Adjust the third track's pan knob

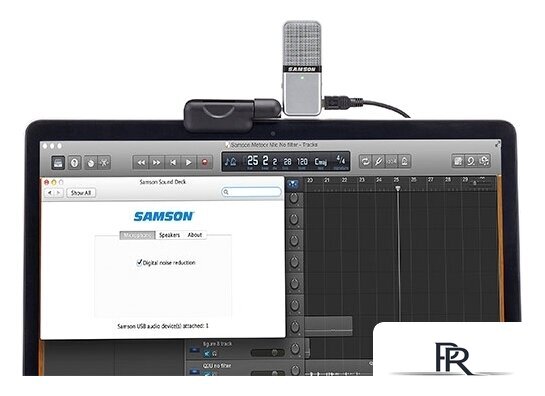(x=294, y=241)
